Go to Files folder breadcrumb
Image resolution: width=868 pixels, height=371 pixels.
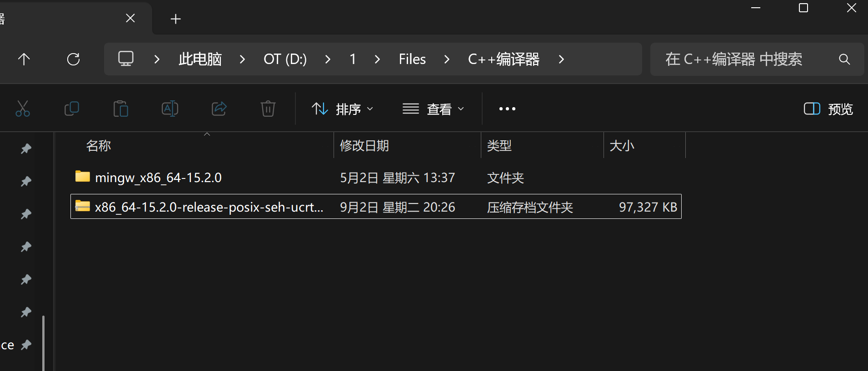pyautogui.click(x=412, y=59)
